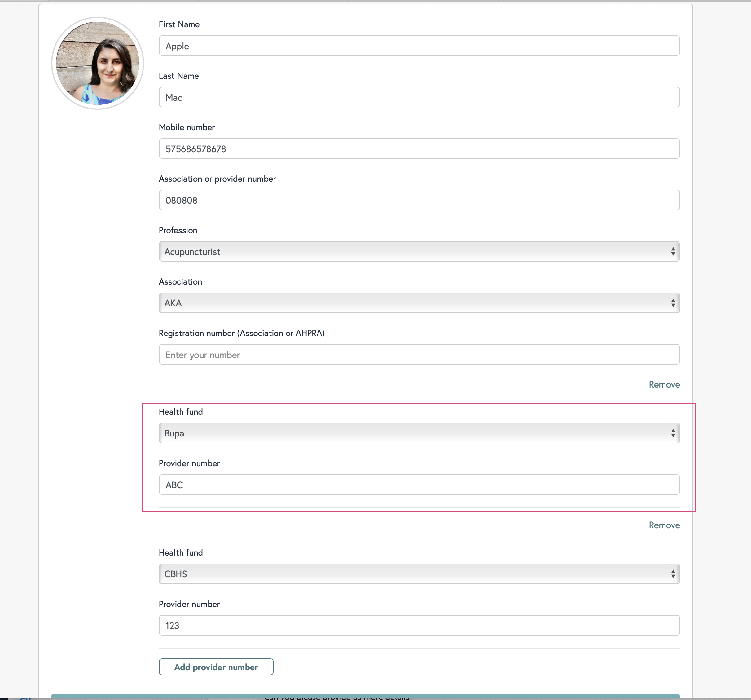Expand the Association dropdown showing AKA

419,303
